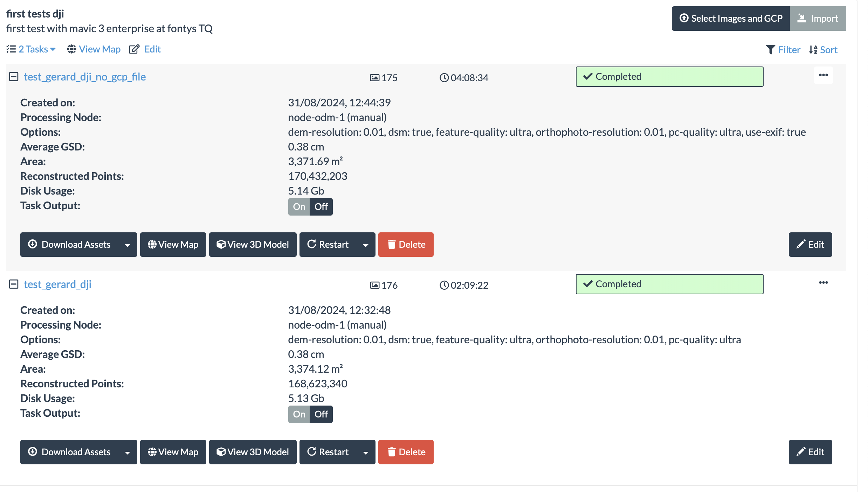868x492 pixels.
Task: Open Download Assets dropdown arrow for first task
Action: click(128, 245)
